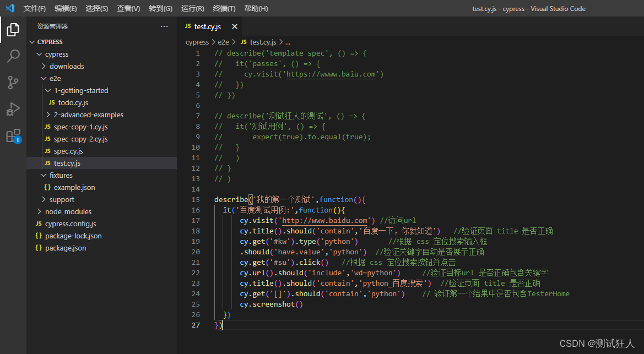This screenshot has height=354, width=644.
Task: Open the explorer panel more actions (...)
Action: pos(164,26)
